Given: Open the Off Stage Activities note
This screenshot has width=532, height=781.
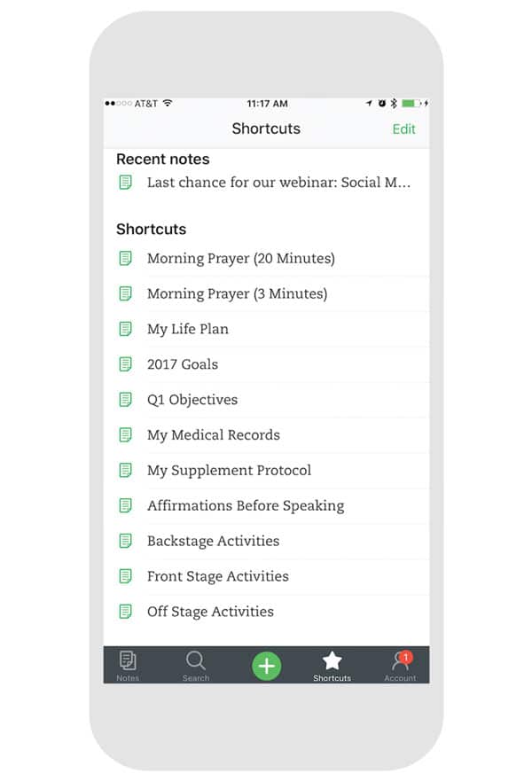Looking at the screenshot, I should tap(210, 612).
